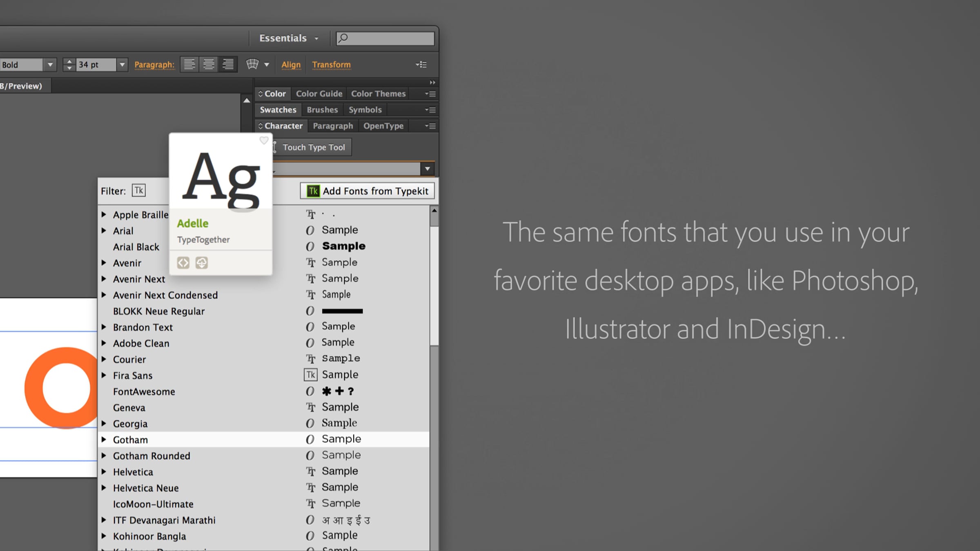
Task: Open the Color panel options menu icon
Action: pyautogui.click(x=430, y=94)
